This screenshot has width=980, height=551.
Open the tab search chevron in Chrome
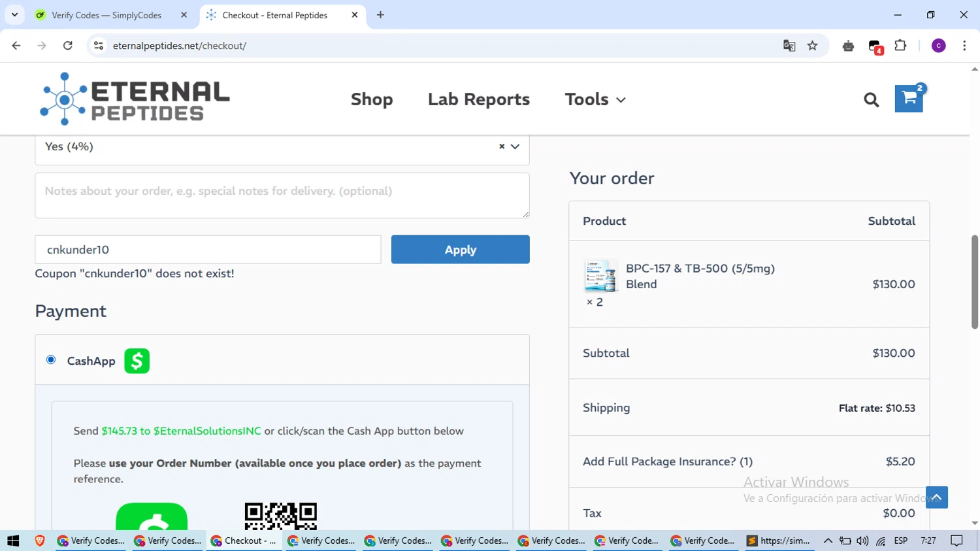tap(14, 14)
